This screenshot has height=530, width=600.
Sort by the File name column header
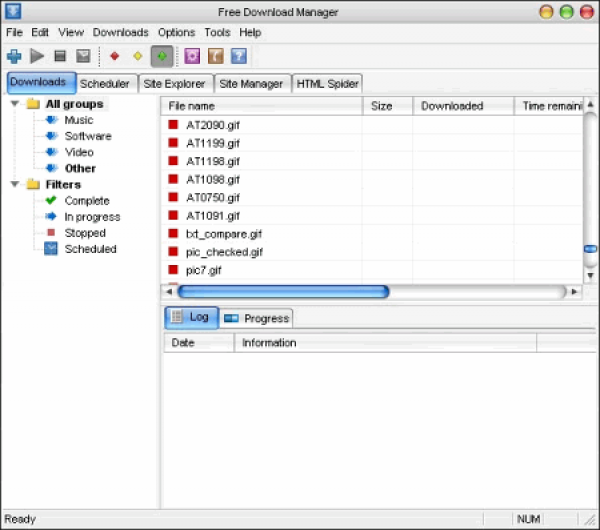261,106
